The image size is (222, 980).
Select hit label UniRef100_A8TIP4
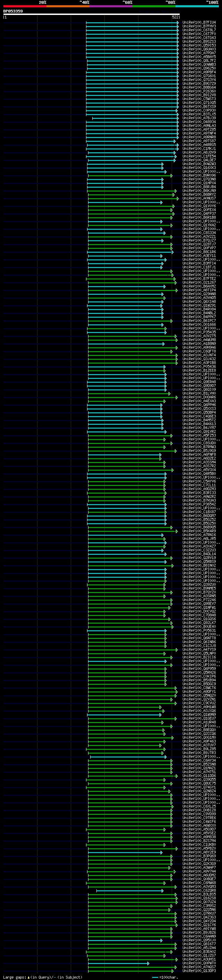pyautogui.click(x=199, y=290)
